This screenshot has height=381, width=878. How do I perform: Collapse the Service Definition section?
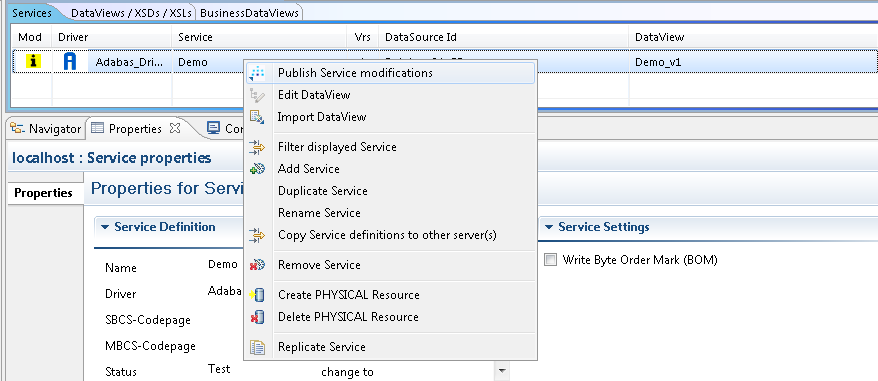pos(104,227)
